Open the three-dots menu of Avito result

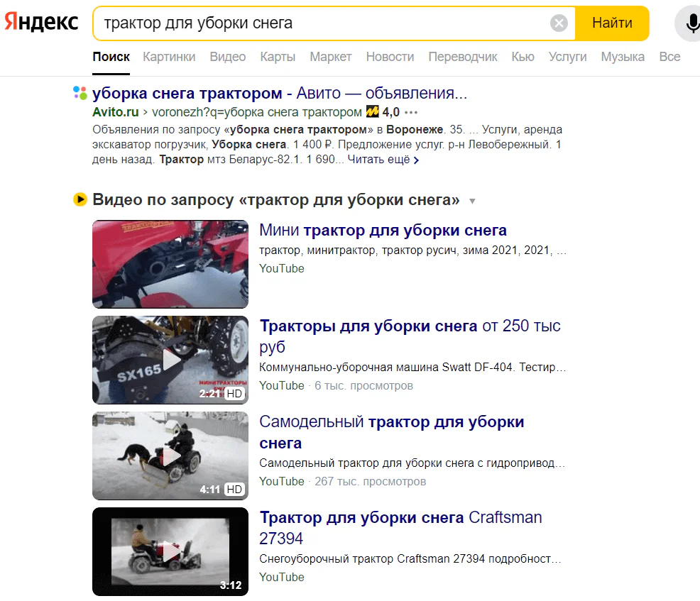tap(411, 112)
